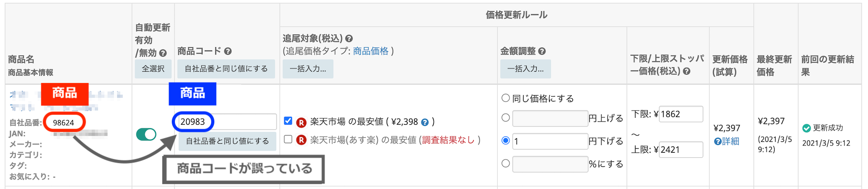Click the 下限 price field showing 1862
This screenshot has height=189, width=868.
tap(680, 114)
